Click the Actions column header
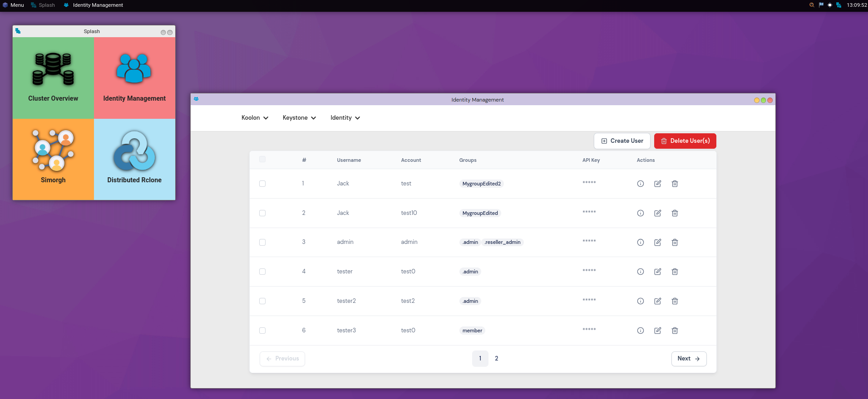The width and height of the screenshot is (868, 399). (x=646, y=160)
